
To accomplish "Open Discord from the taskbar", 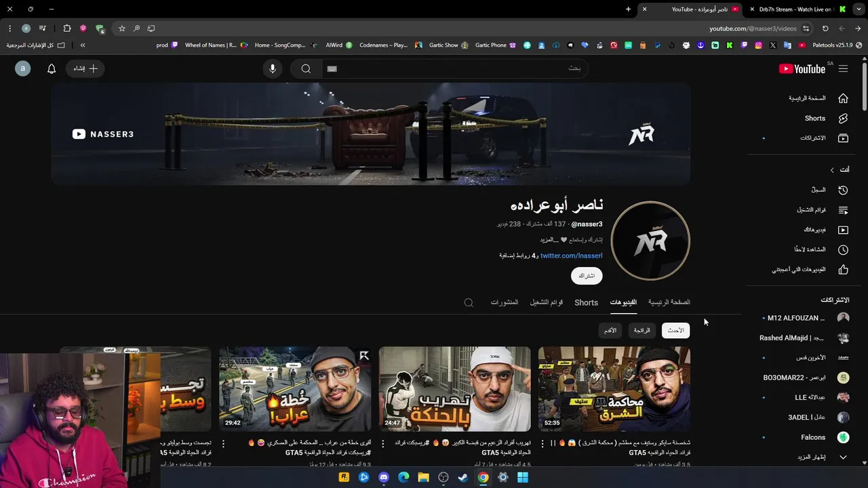I will (x=384, y=477).
